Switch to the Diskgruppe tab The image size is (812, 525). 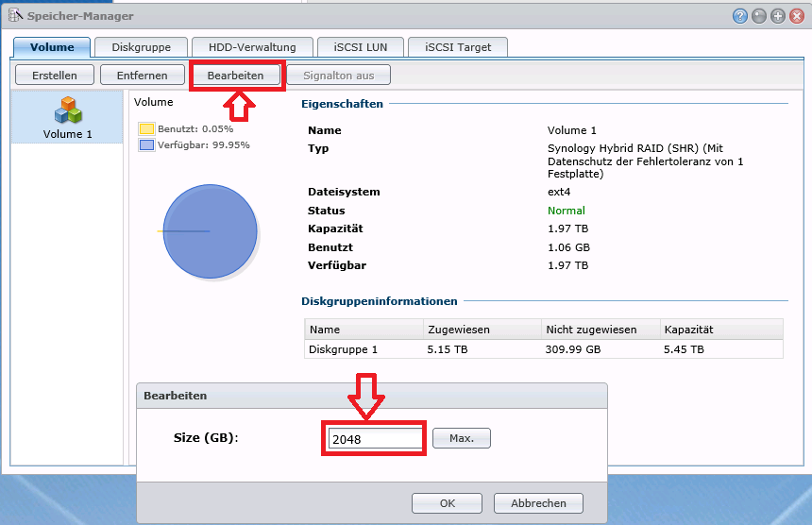[140, 47]
